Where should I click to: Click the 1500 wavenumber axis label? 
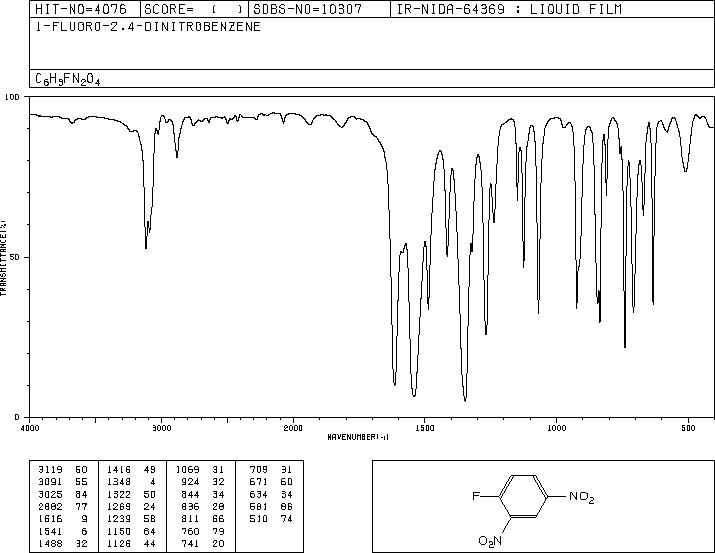tap(425, 428)
